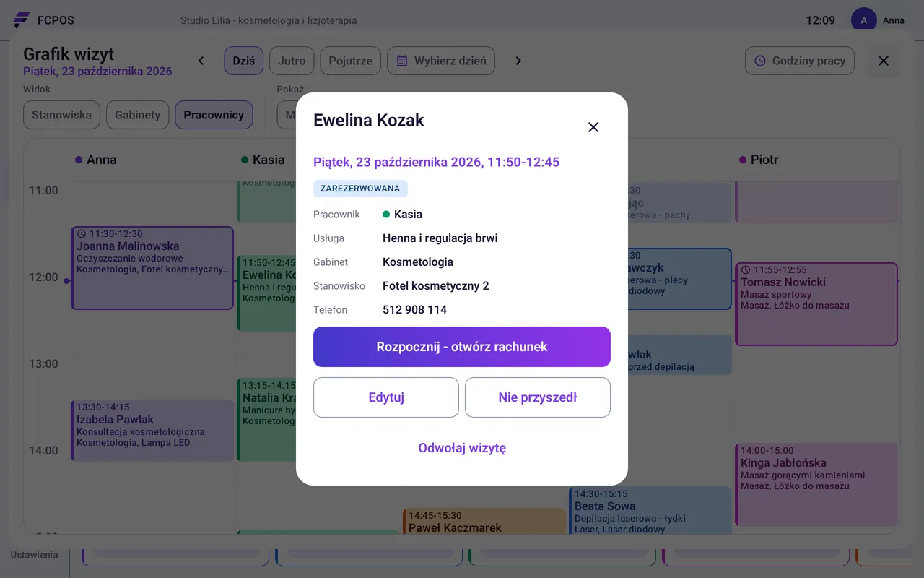The width and height of the screenshot is (924, 578).
Task: Click the Piotr employee column header
Action: [x=758, y=160]
